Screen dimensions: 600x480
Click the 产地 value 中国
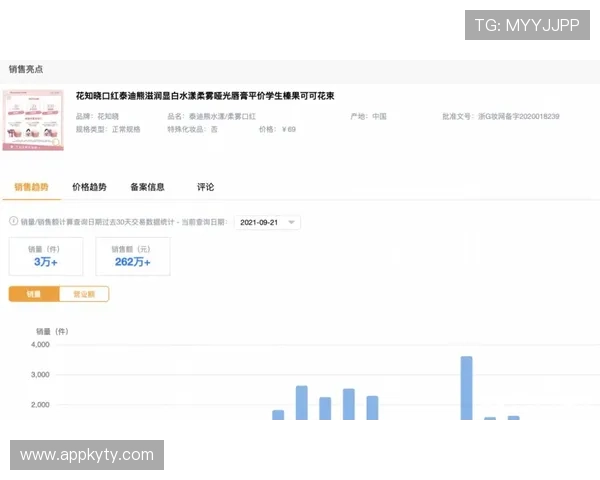tap(379, 116)
